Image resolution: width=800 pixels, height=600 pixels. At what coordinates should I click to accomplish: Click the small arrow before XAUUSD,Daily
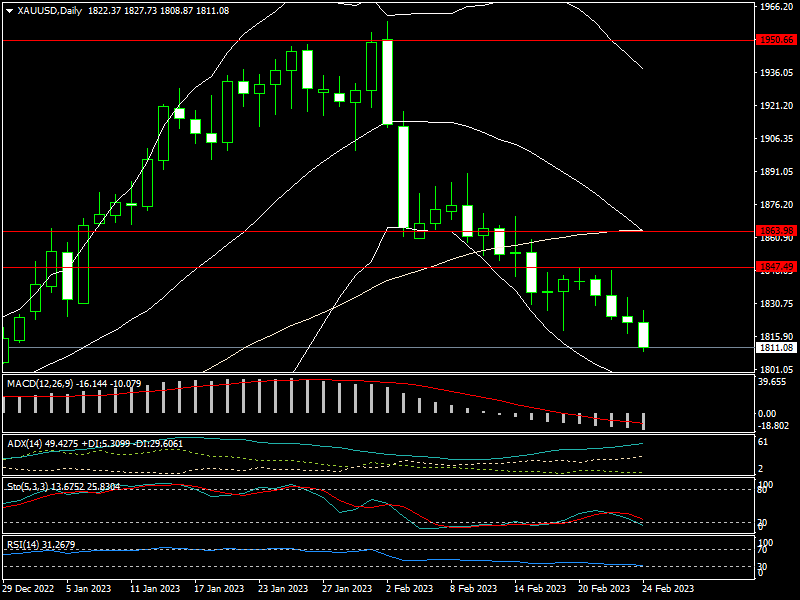[9, 10]
